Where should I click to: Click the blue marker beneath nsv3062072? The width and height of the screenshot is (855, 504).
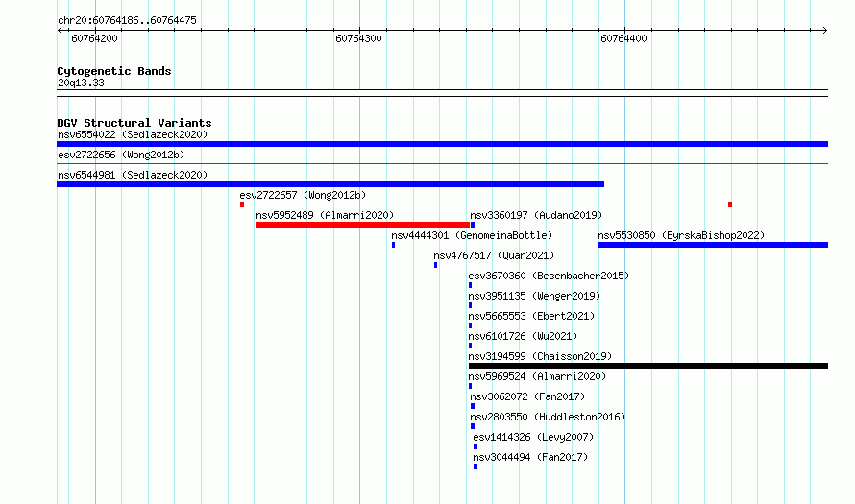pos(473,406)
